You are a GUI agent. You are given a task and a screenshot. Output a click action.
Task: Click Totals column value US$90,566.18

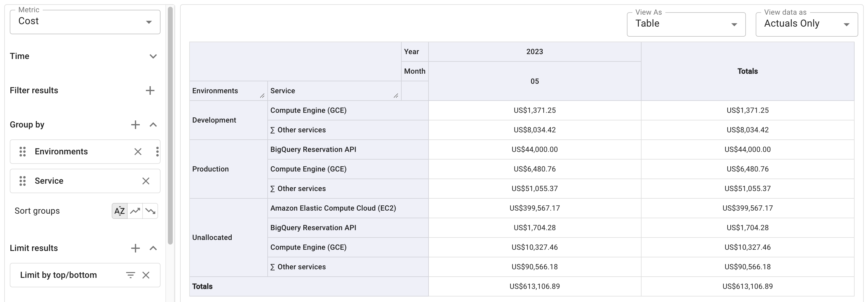pos(747,267)
